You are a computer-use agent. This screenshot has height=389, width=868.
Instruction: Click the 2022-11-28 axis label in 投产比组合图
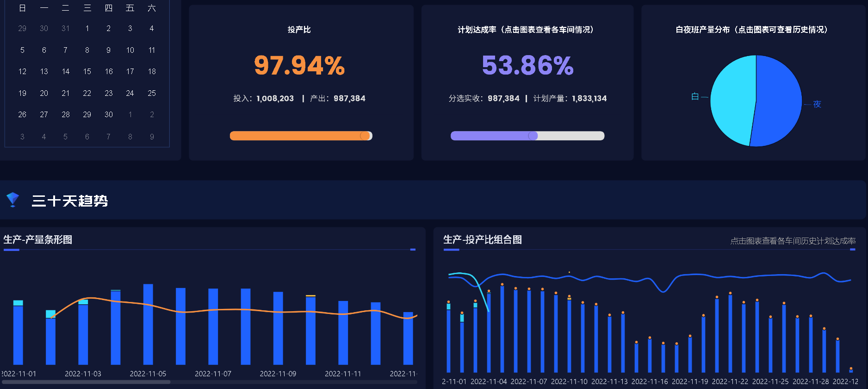[811, 382]
